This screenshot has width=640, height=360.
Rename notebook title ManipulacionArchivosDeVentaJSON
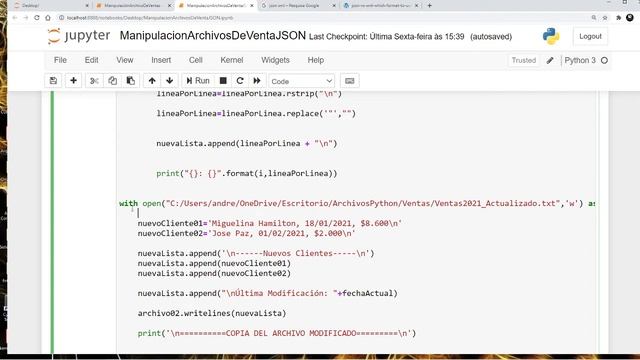(213, 36)
